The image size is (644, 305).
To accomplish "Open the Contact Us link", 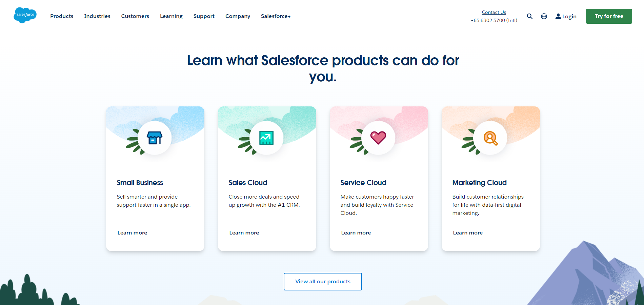I will (494, 12).
